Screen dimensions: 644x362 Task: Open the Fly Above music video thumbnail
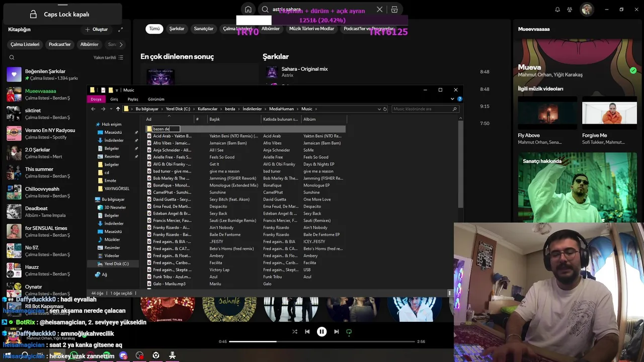pyautogui.click(x=547, y=113)
